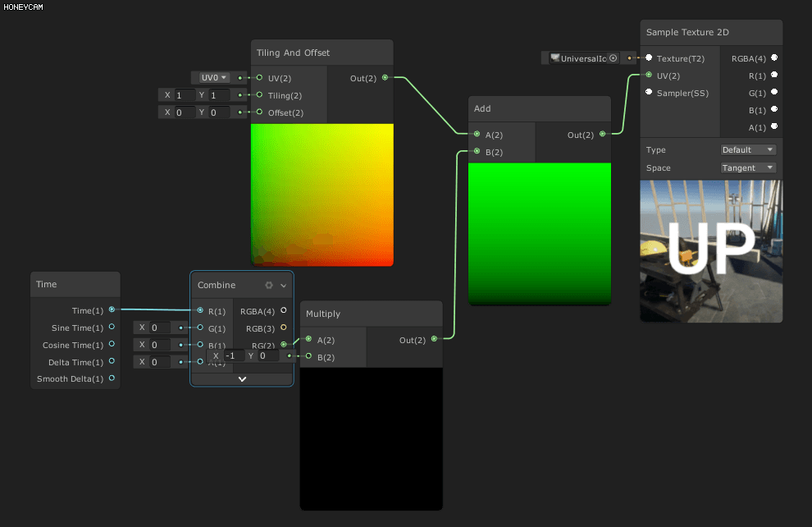This screenshot has height=527, width=812.
Task: Click the A(1) output port on Sample Texture 2D
Action: tap(774, 127)
